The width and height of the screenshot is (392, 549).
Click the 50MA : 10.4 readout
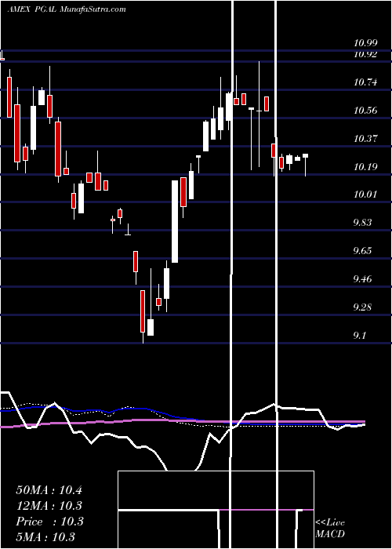tap(49, 490)
